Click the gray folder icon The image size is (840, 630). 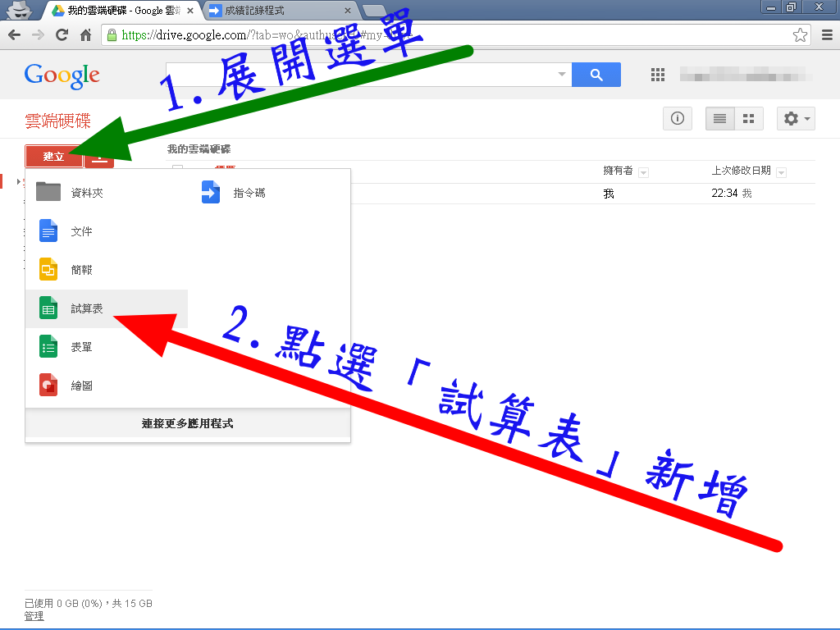(48, 192)
